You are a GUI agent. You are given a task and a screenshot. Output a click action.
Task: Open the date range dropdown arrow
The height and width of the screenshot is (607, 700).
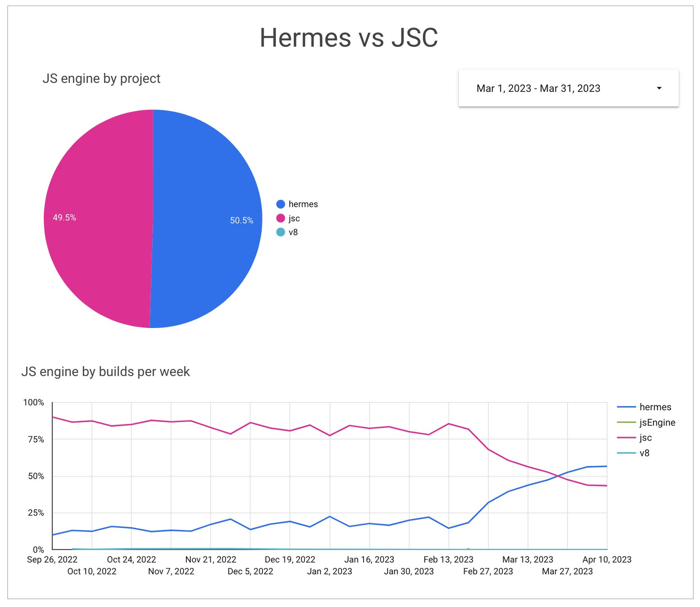[x=659, y=89]
